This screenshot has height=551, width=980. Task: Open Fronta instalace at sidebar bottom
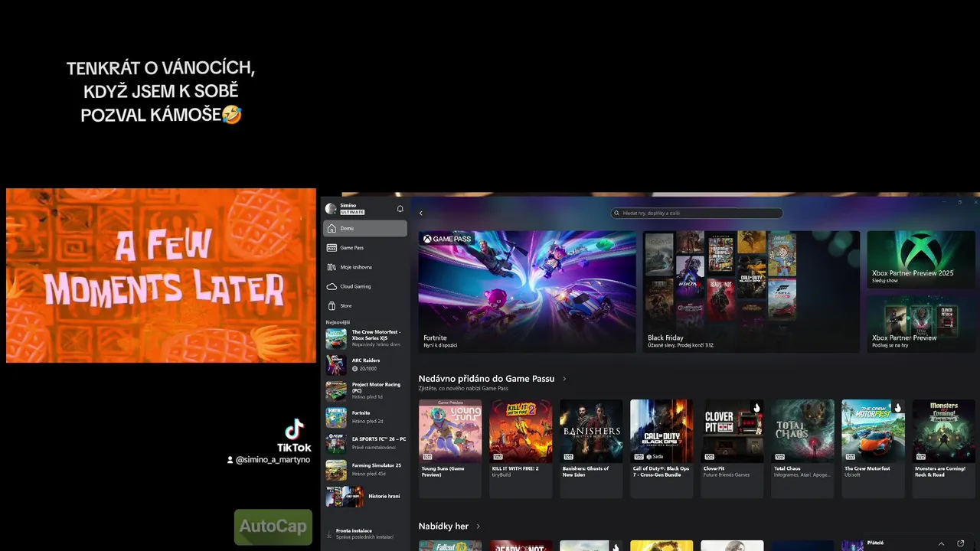(365, 533)
